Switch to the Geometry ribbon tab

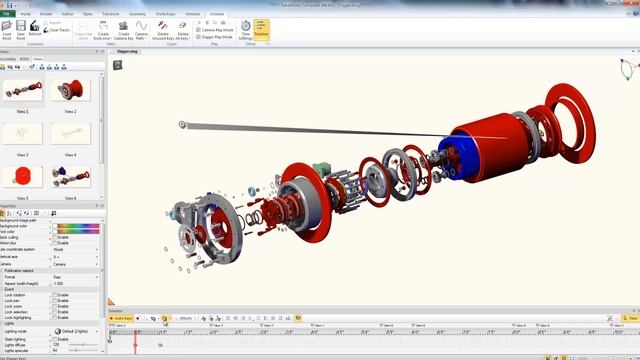138,14
